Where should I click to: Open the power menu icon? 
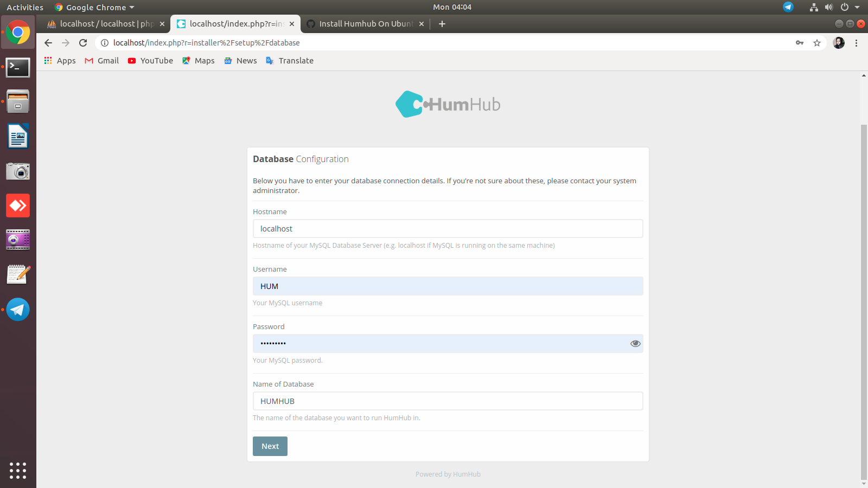[845, 7]
